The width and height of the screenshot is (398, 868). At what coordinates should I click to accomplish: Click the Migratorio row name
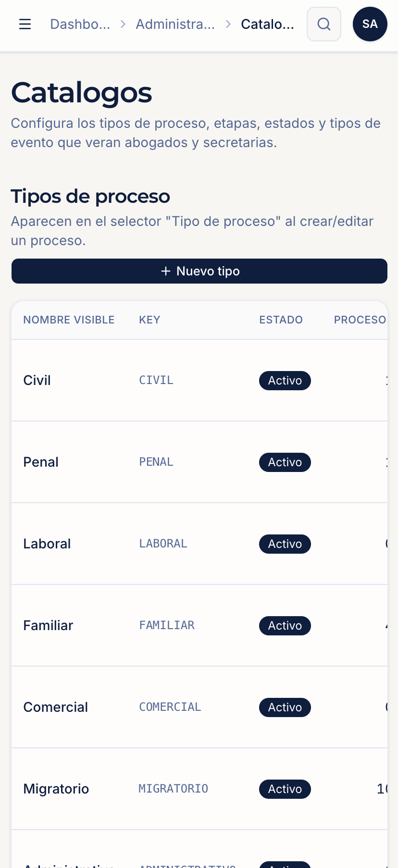[x=56, y=789]
